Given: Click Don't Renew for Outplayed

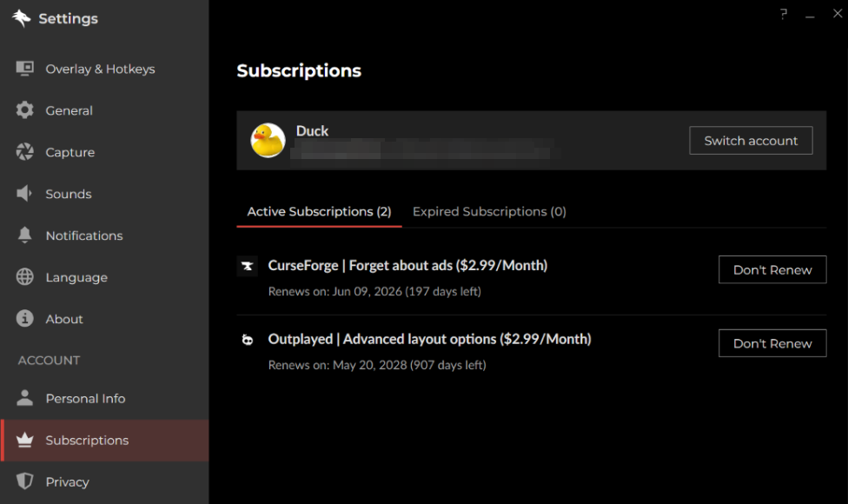Looking at the screenshot, I should pos(772,343).
